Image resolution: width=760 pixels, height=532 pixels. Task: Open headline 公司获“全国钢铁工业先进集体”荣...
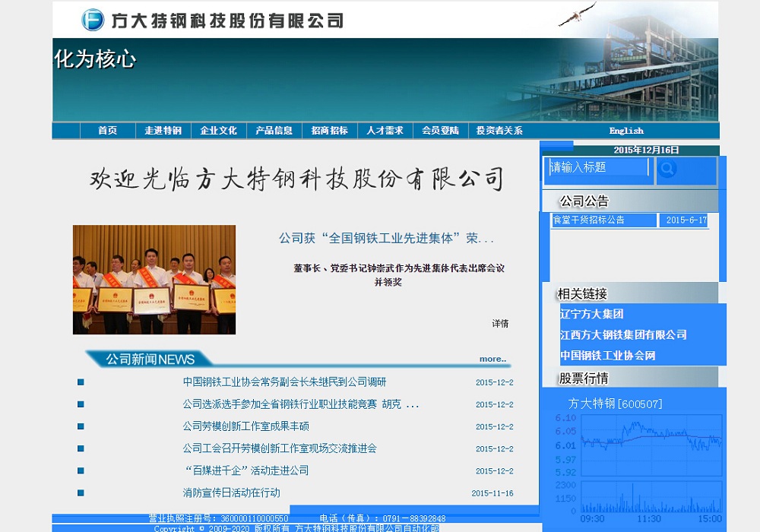click(386, 239)
